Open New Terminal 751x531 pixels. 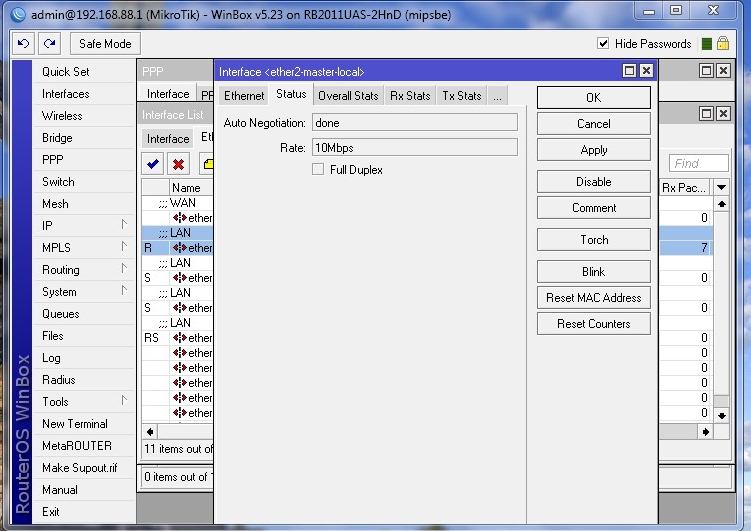75,424
